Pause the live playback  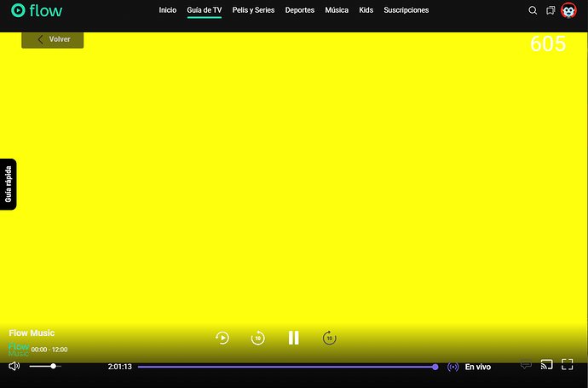tap(293, 338)
